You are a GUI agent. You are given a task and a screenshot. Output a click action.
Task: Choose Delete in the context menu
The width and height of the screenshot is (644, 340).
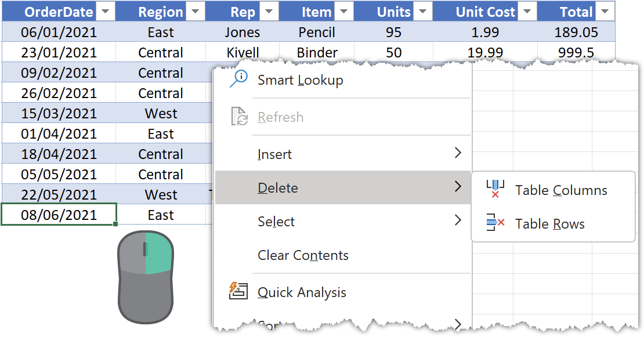278,188
